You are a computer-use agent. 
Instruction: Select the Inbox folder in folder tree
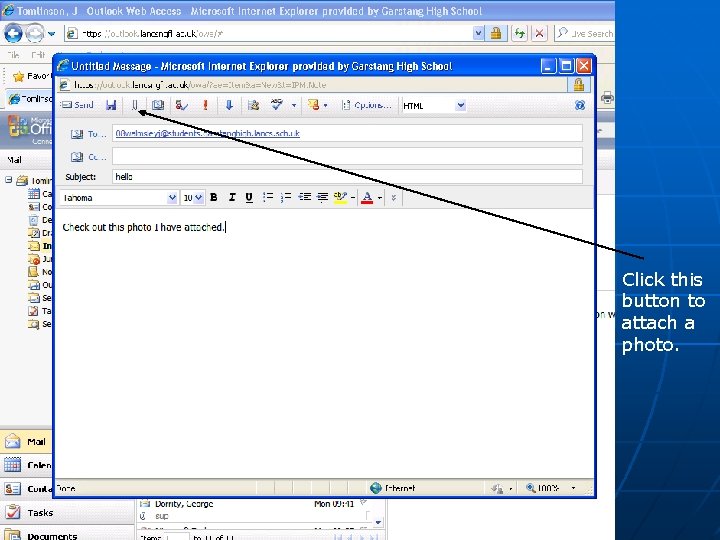[x=40, y=246]
